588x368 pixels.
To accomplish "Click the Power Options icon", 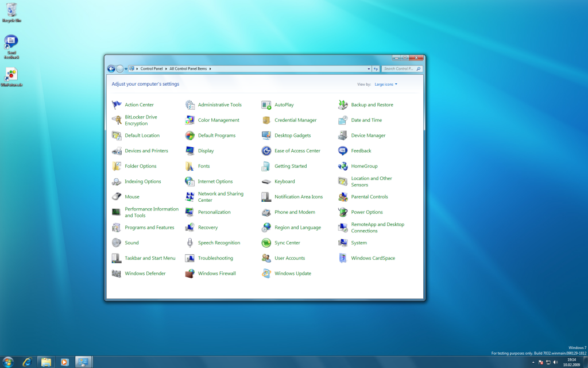I will coord(343,212).
